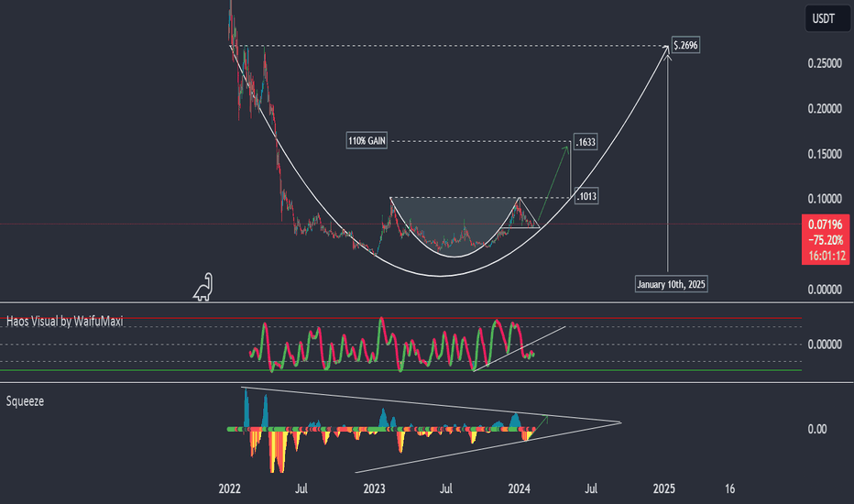Viewport: 854px width, 504px height.
Task: Click the current price label 0.07196
Action: point(825,224)
